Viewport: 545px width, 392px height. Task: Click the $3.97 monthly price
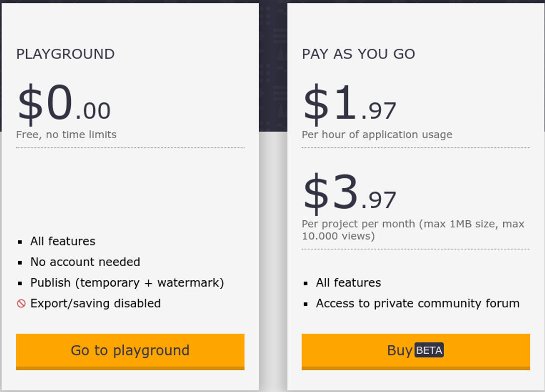coord(350,193)
